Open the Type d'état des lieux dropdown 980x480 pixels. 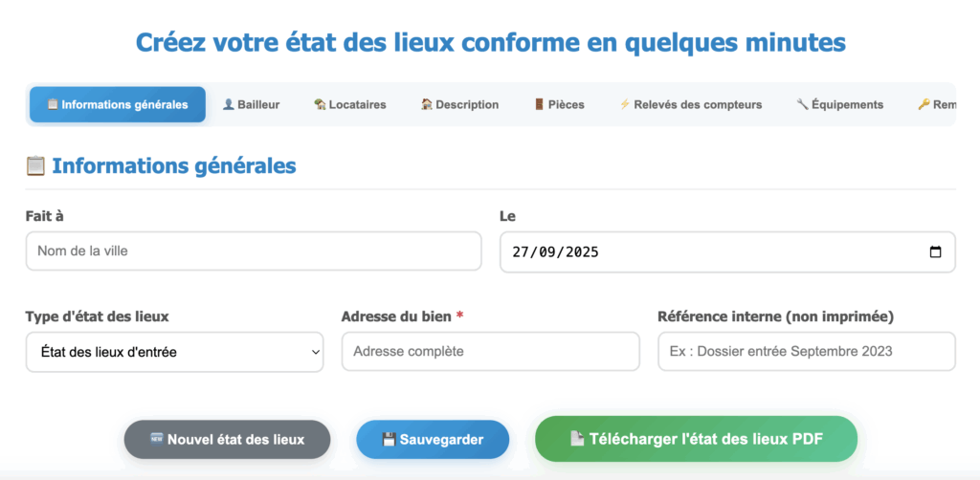174,352
